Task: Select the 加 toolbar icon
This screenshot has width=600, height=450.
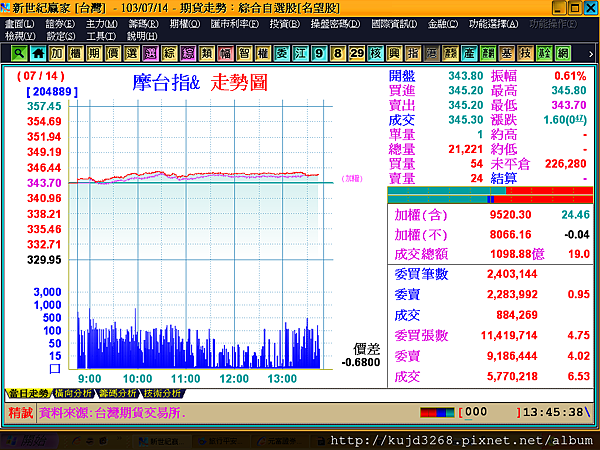Action: (57, 53)
